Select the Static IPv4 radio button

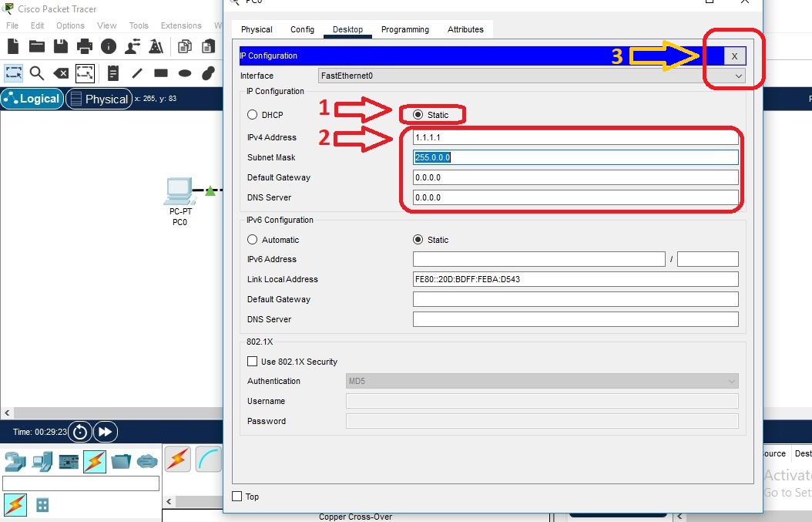417,113
